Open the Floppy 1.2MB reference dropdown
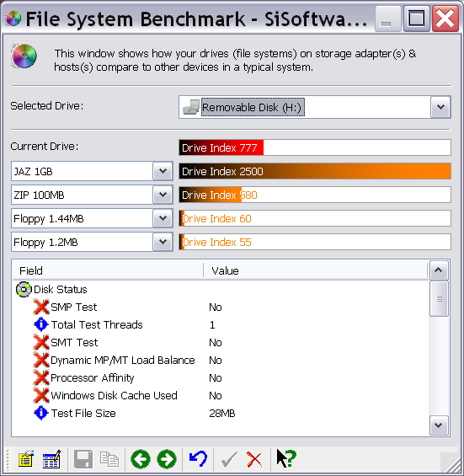The image size is (464, 476). point(163,242)
